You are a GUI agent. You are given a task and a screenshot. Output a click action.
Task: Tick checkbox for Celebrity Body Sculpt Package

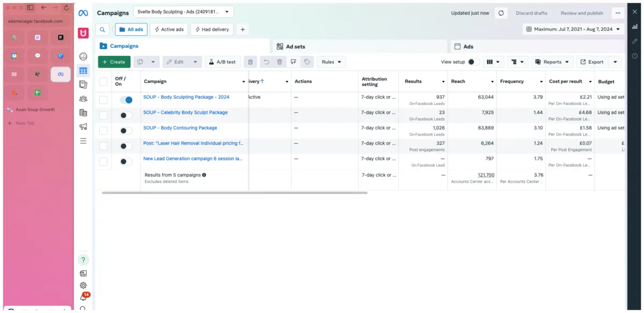[x=104, y=115]
